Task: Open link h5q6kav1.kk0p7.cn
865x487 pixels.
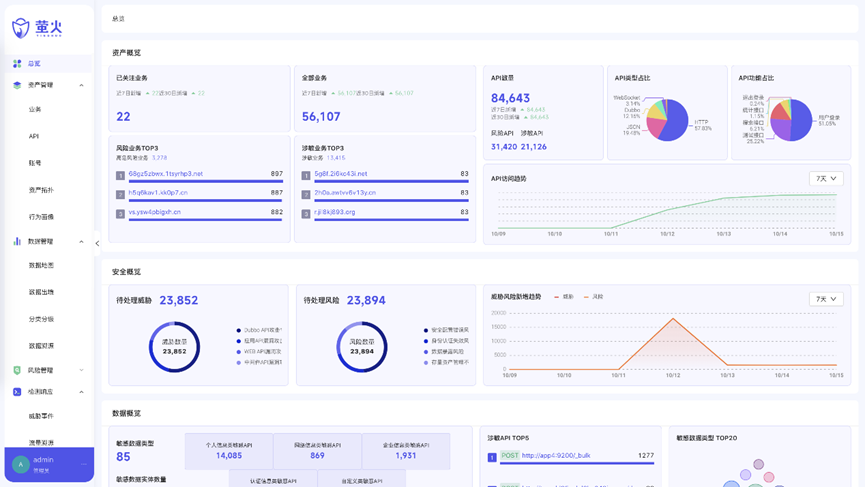Action: point(158,192)
